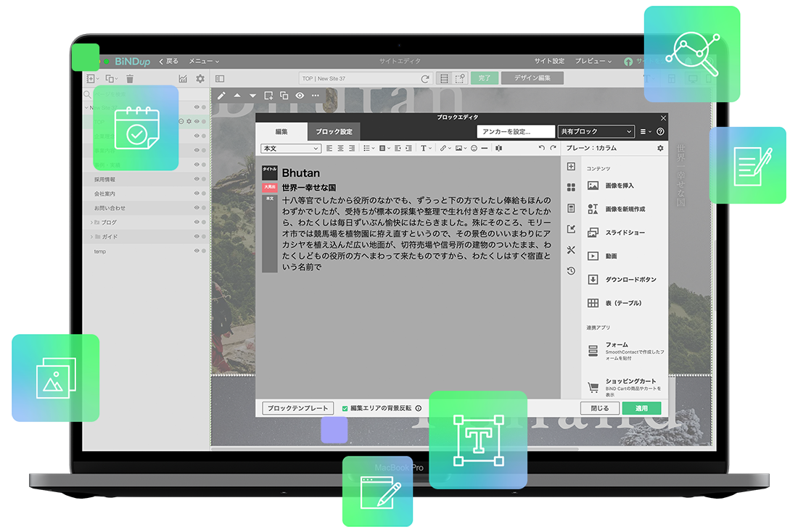The height and width of the screenshot is (532, 798).
Task: Click 戻る to go back
Action: click(168, 61)
